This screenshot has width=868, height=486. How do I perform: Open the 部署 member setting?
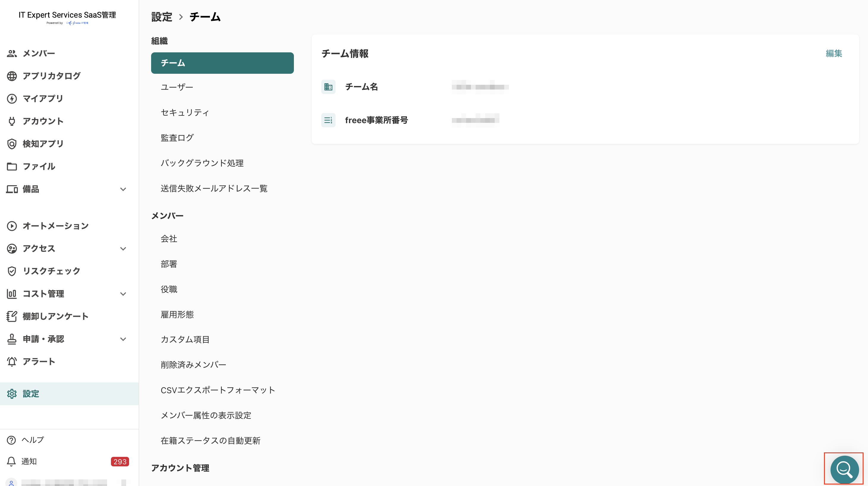(168, 264)
